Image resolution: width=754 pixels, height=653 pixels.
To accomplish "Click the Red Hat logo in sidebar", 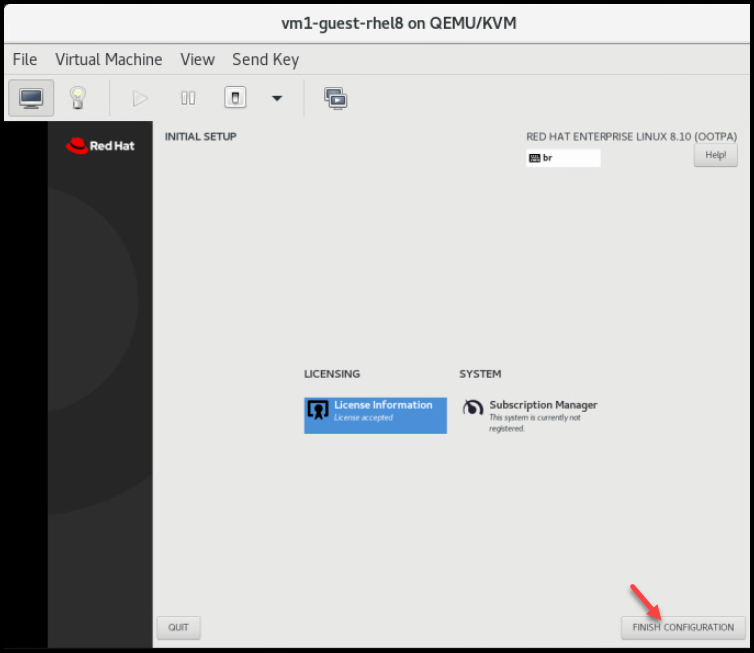I will [100, 145].
